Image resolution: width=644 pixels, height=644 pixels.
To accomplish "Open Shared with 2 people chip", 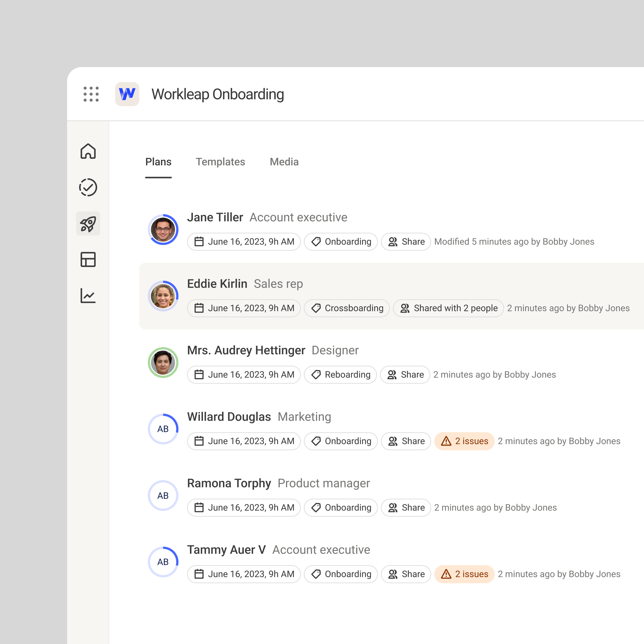I will pyautogui.click(x=448, y=308).
